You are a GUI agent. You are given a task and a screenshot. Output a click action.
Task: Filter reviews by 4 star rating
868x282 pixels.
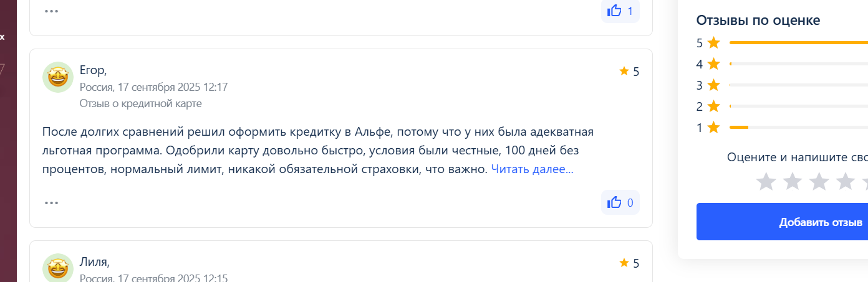(x=782, y=64)
